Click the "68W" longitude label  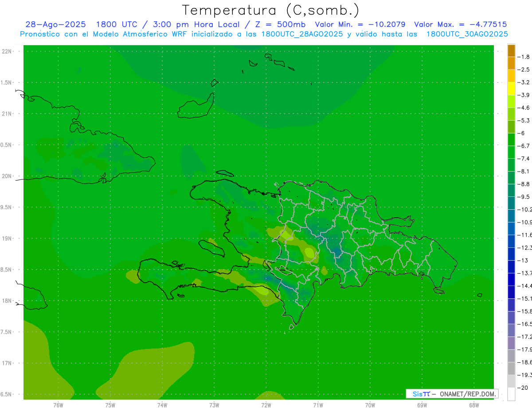click(x=474, y=405)
